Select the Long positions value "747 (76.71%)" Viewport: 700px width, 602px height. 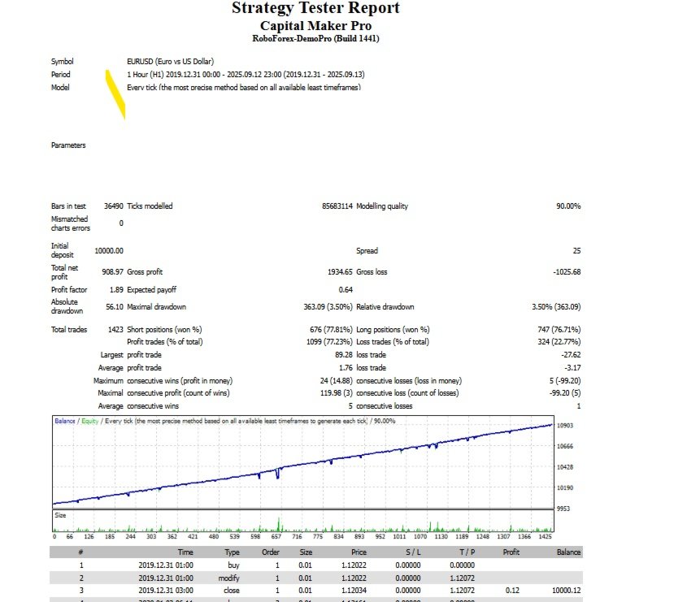coord(559,330)
